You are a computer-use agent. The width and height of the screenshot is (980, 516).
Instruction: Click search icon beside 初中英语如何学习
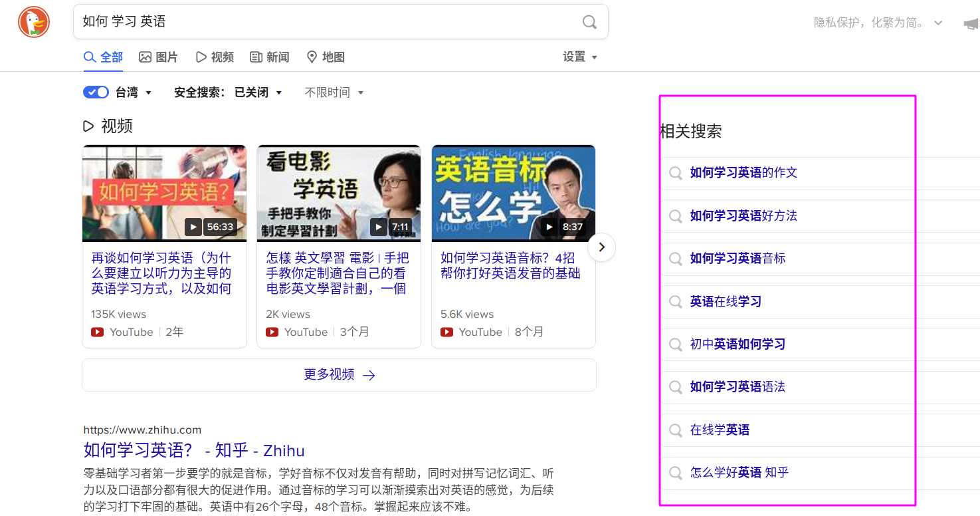(x=676, y=344)
